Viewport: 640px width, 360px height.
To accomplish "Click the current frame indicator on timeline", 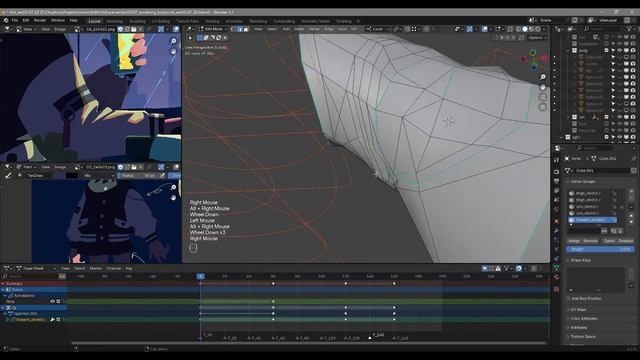I will tap(200, 276).
